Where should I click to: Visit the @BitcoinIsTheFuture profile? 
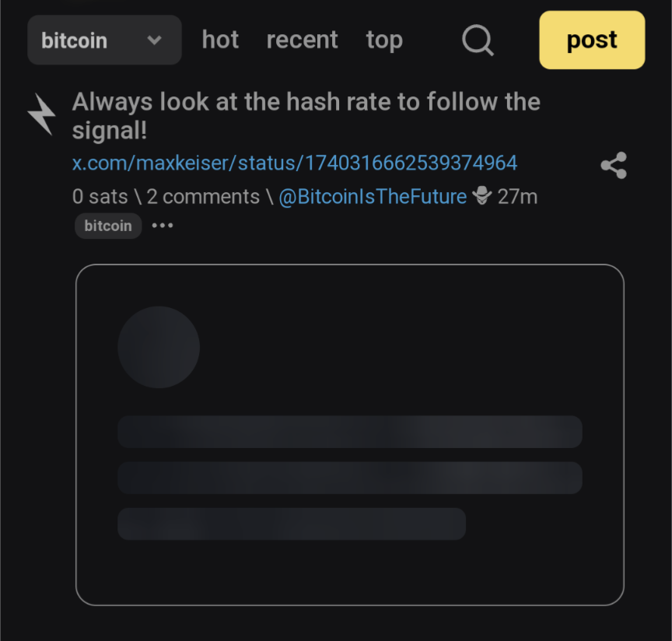click(373, 197)
